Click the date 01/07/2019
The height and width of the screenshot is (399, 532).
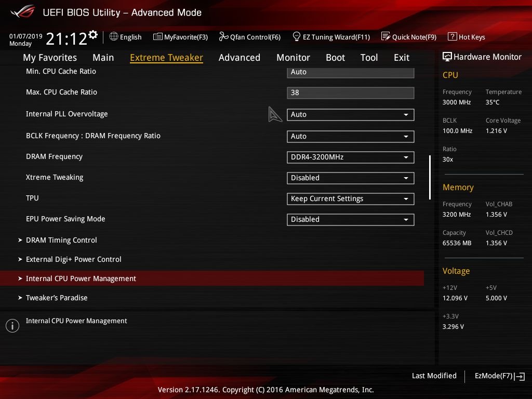coord(26,36)
